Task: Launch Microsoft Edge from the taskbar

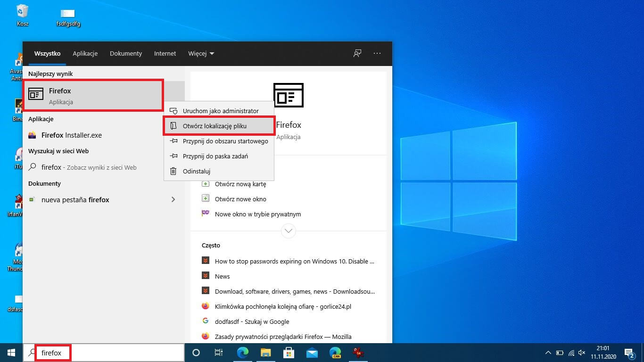Action: pos(242,353)
